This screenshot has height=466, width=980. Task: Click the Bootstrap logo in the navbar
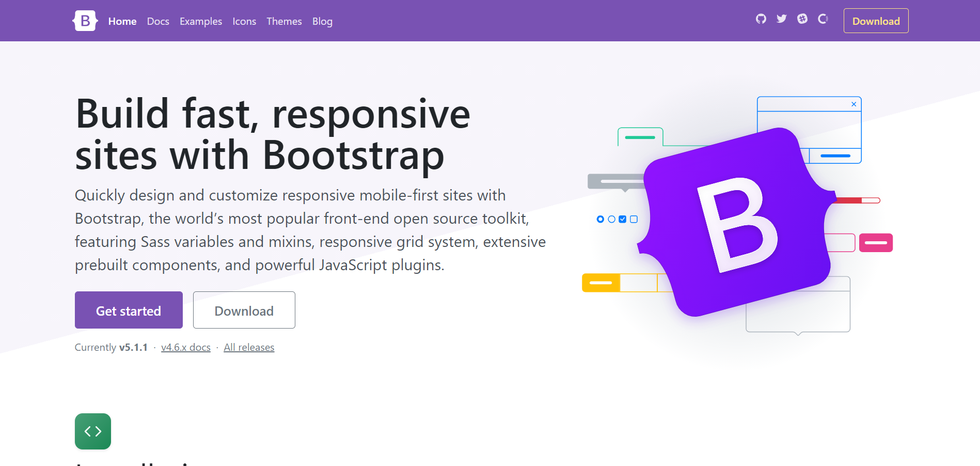(x=85, y=21)
